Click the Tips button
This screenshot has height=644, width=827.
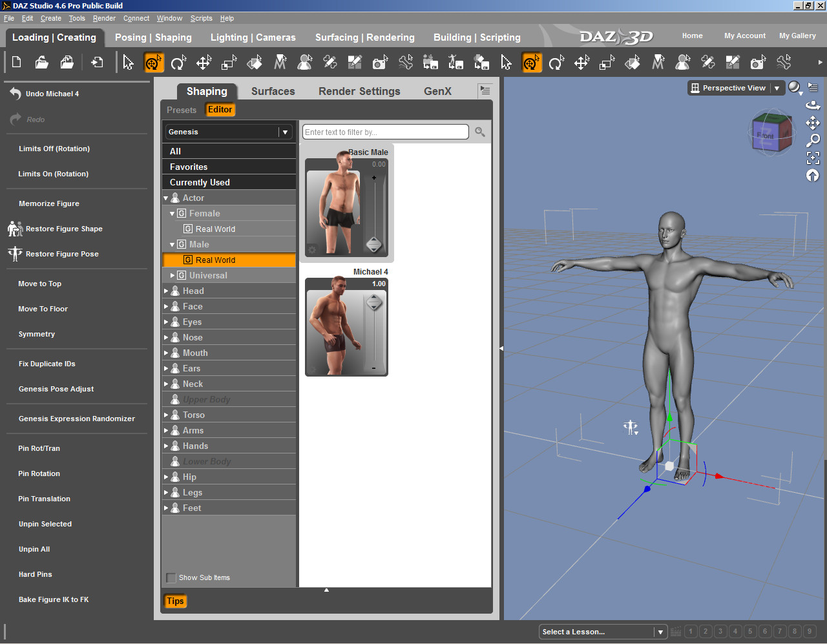[x=175, y=601]
